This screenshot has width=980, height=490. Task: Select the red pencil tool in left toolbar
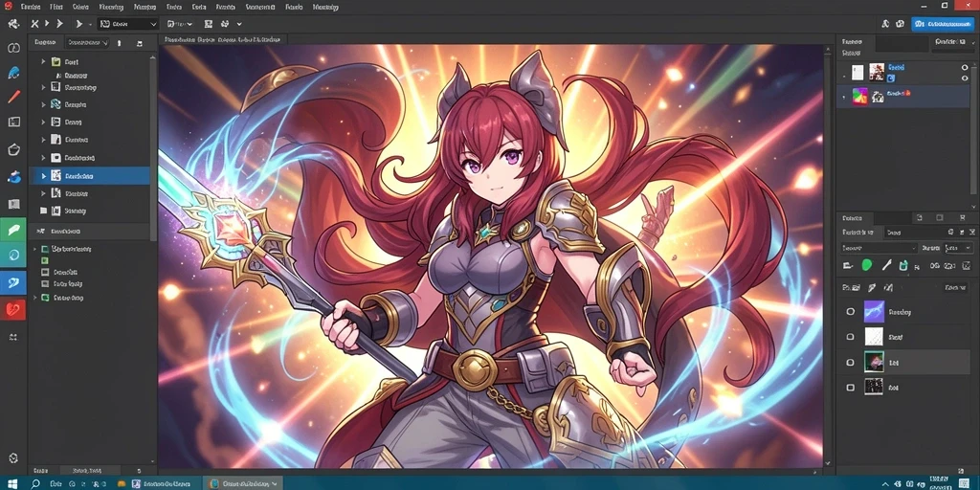coord(13,97)
